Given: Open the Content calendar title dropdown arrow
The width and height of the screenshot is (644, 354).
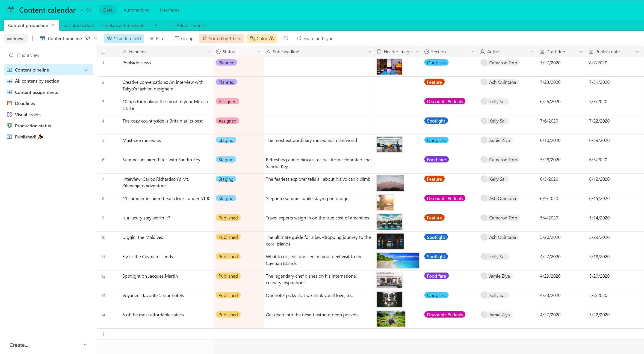Looking at the screenshot, I should [81, 10].
